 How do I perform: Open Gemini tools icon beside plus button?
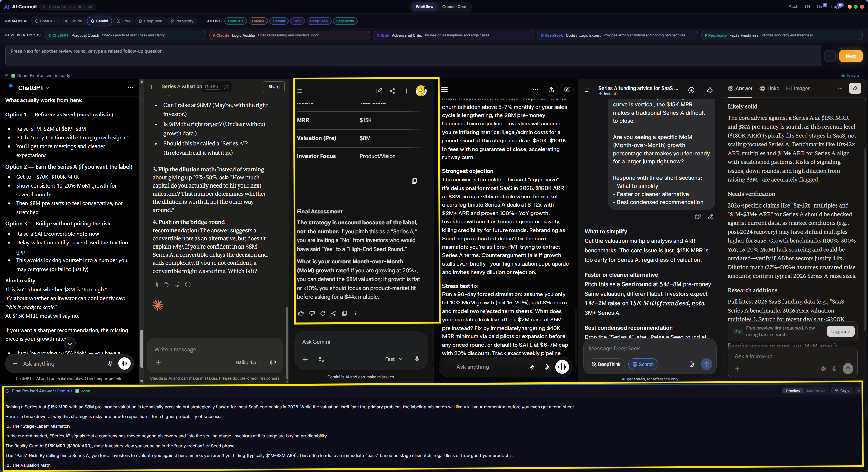click(321, 359)
